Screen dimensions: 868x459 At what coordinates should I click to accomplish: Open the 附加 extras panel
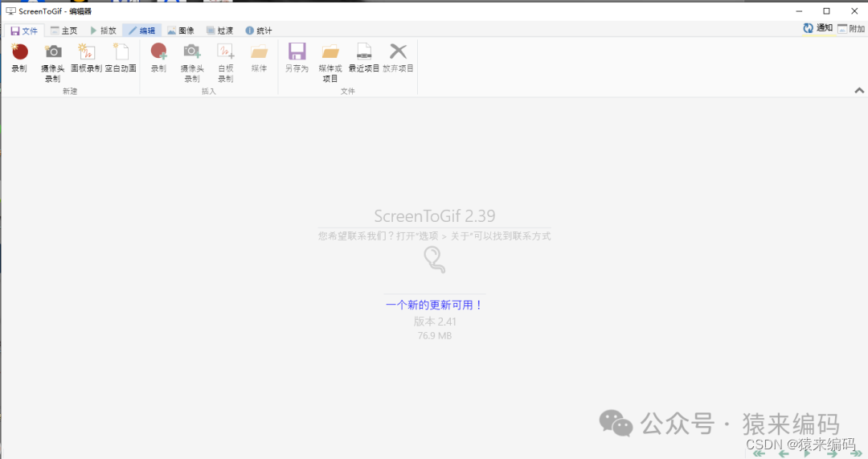851,28
